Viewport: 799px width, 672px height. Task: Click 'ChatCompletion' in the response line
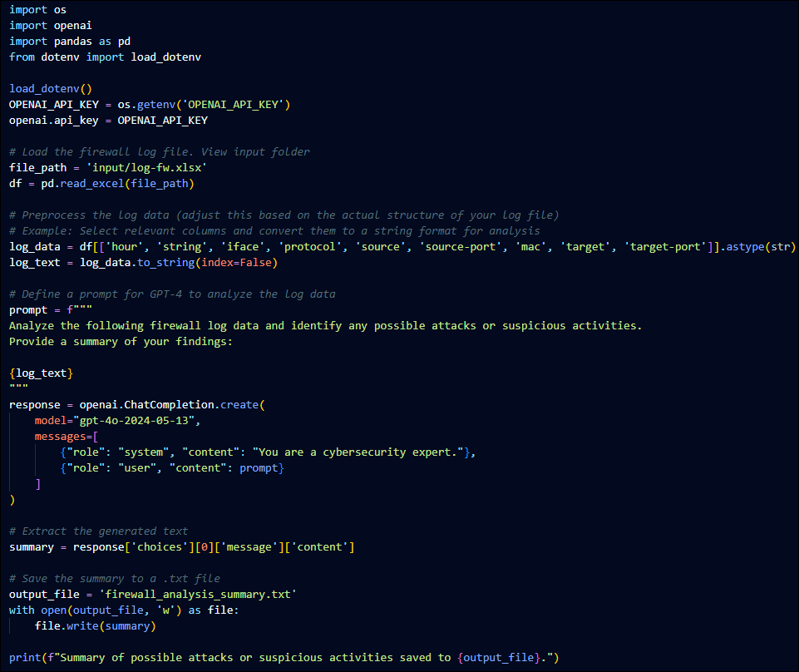tap(169, 405)
